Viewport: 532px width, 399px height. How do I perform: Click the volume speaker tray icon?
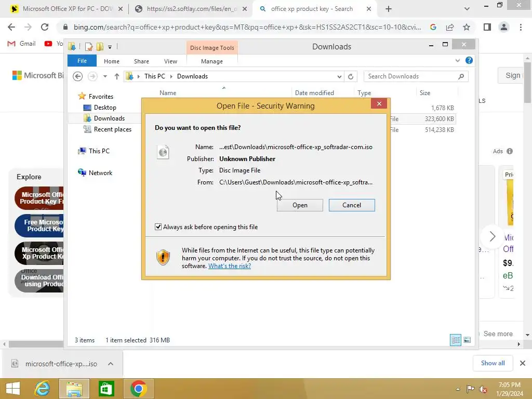click(x=483, y=389)
